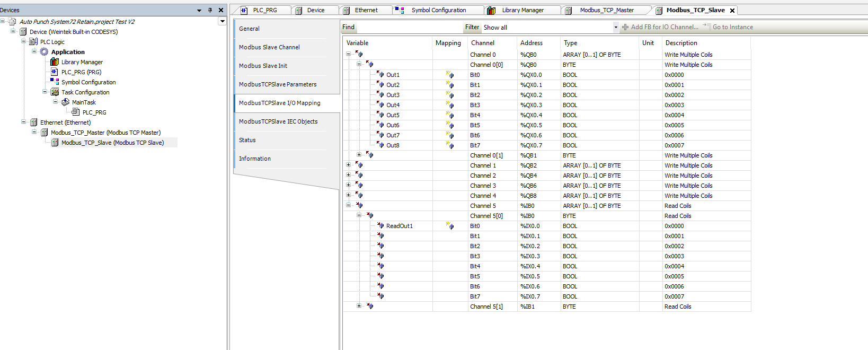Screen dimensions: 868x350
Task: Click the output variable icon beside Out3
Action: click(x=380, y=95)
